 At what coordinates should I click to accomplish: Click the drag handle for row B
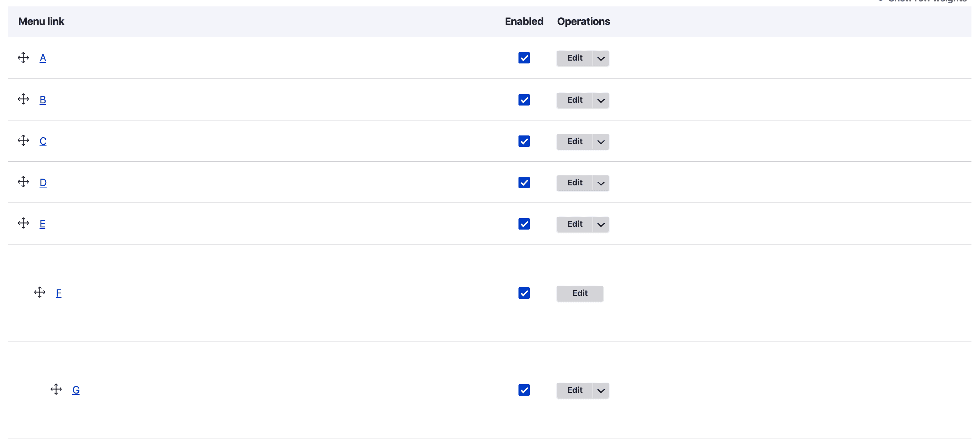coord(23,99)
